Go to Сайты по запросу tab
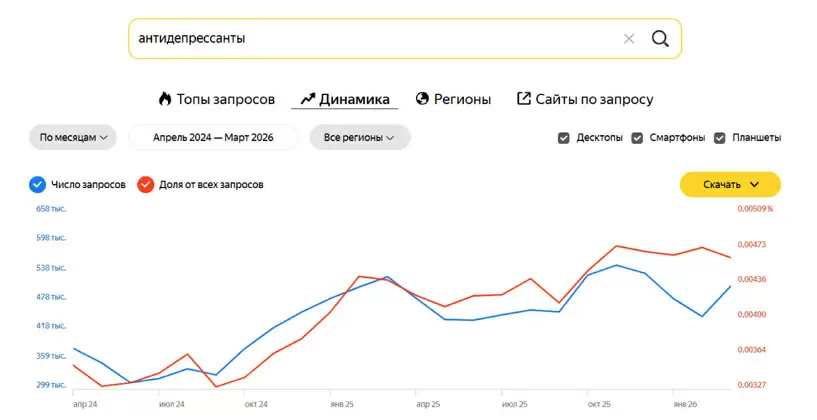Screen dimensions: 817x420 (x=594, y=99)
